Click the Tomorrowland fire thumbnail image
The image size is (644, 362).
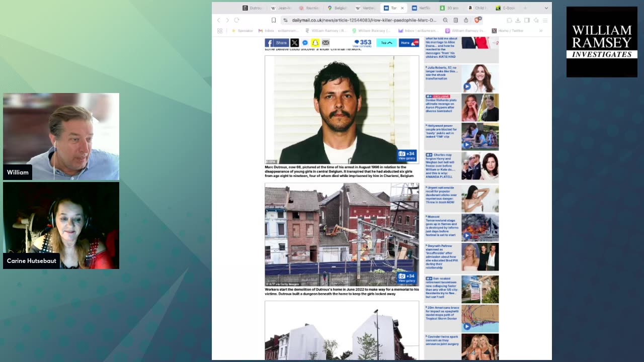[x=480, y=228]
